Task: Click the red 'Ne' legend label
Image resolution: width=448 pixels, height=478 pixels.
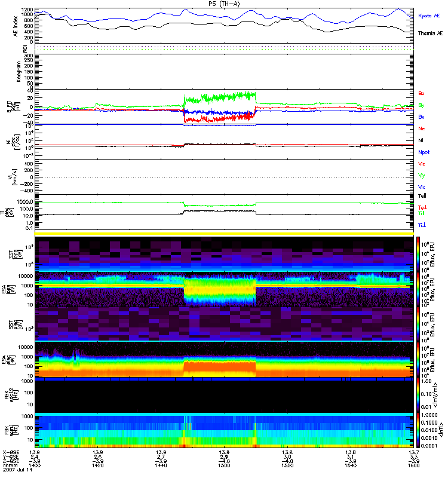Action: pyautogui.click(x=422, y=128)
